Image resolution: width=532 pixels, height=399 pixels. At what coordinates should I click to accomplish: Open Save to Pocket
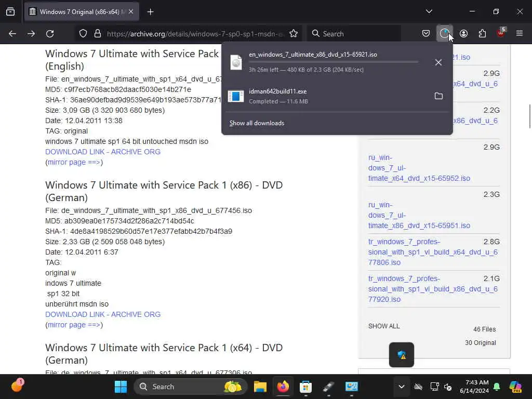(426, 34)
